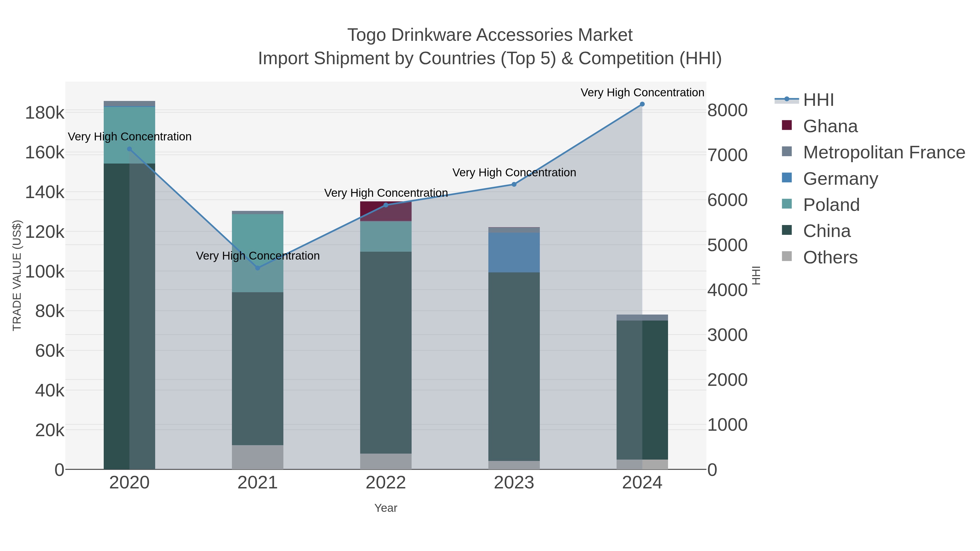Toggle the Metropolitan France legend entry

point(873,152)
